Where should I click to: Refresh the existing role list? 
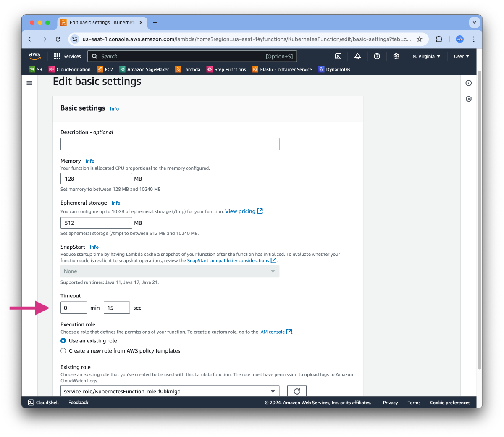pos(297,391)
